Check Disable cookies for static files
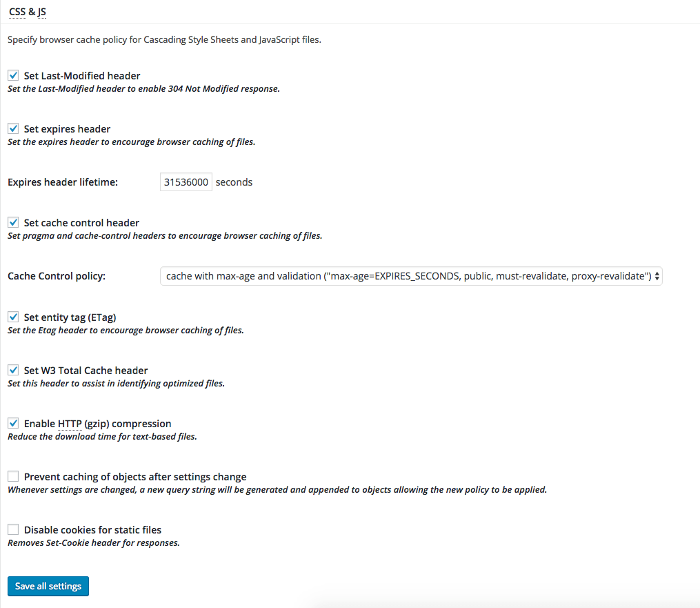The image size is (700, 608). tap(13, 530)
